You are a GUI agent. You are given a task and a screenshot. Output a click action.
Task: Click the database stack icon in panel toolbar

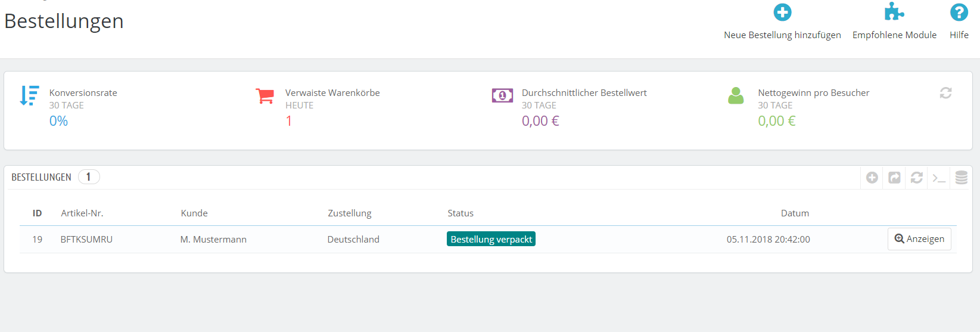point(961,178)
